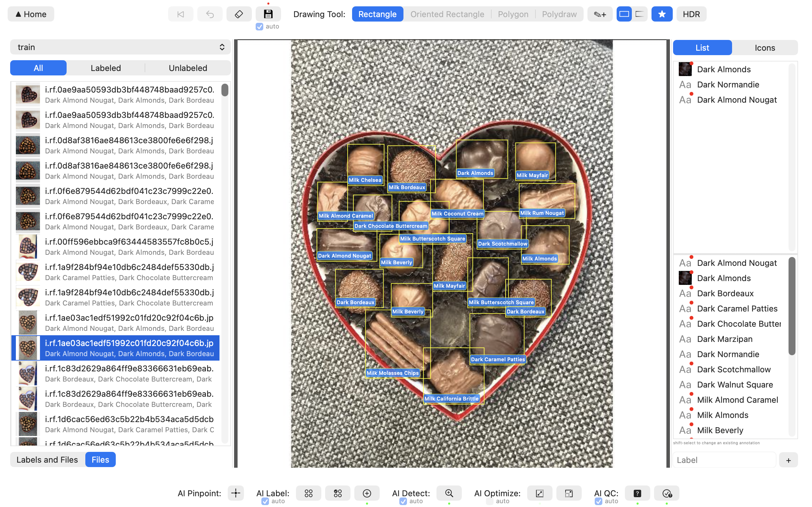Click the Home button
The height and width of the screenshot is (507, 812).
(31, 14)
